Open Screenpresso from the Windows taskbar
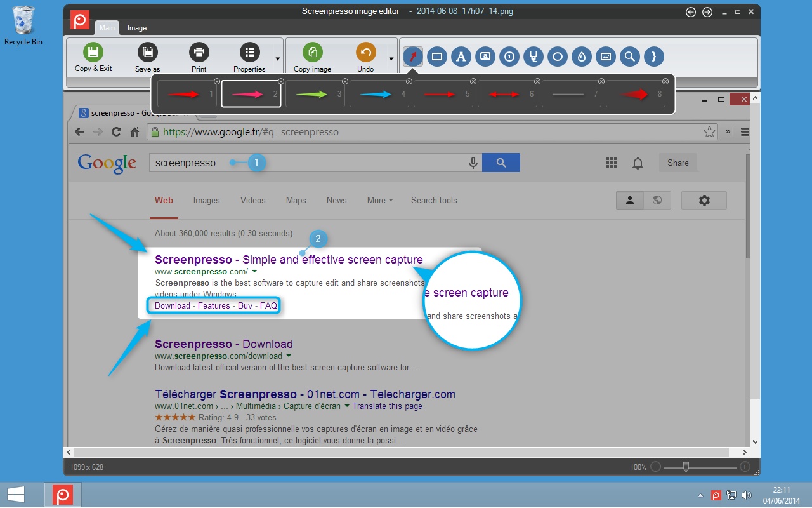 (x=63, y=495)
